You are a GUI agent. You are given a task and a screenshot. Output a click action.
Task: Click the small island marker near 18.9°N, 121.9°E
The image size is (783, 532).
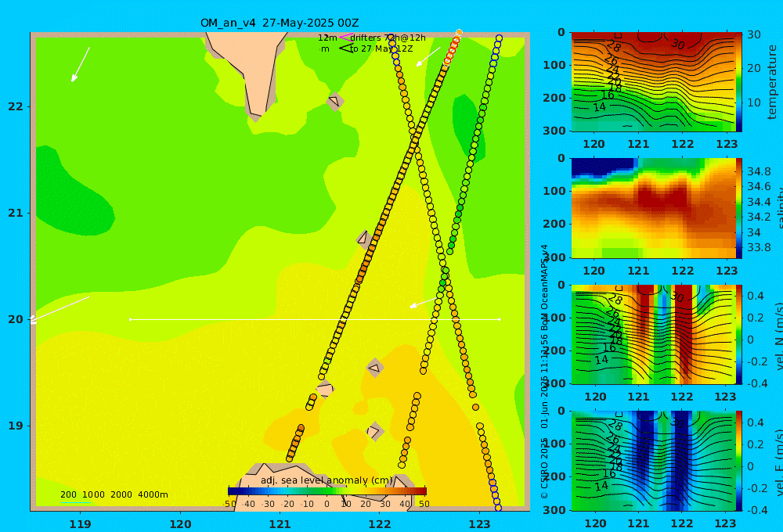coord(374,431)
